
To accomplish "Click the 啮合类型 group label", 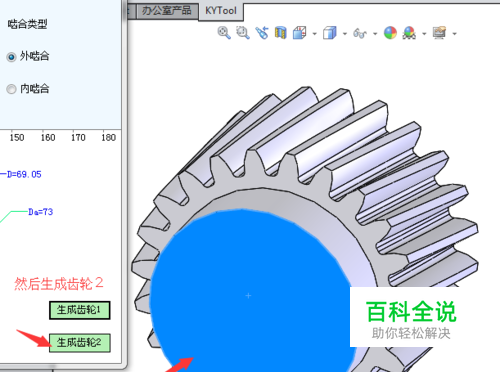I will point(27,24).
